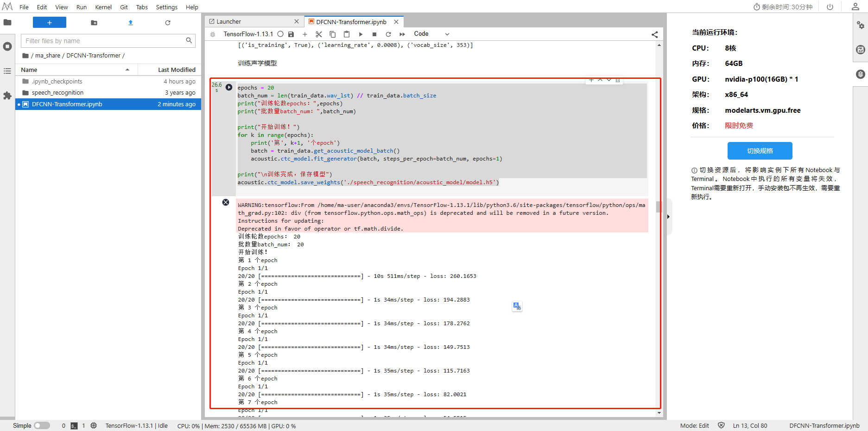Insert a cell below with the plus icon
868x431 pixels.
click(305, 34)
